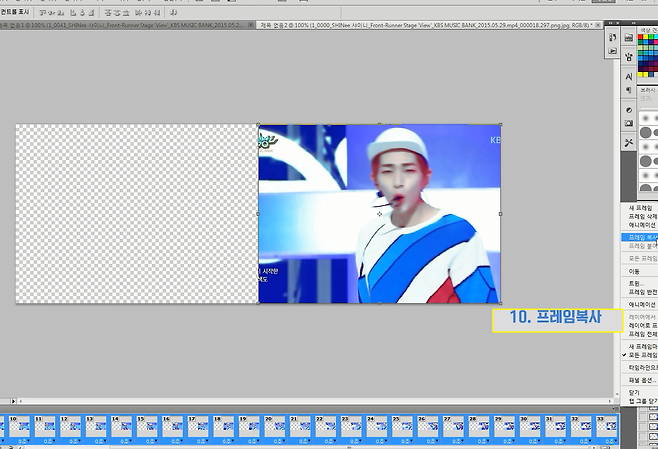Select animation frame 24 thumbnail
Image resolution: width=658 pixels, height=449 pixels.
pos(377,426)
